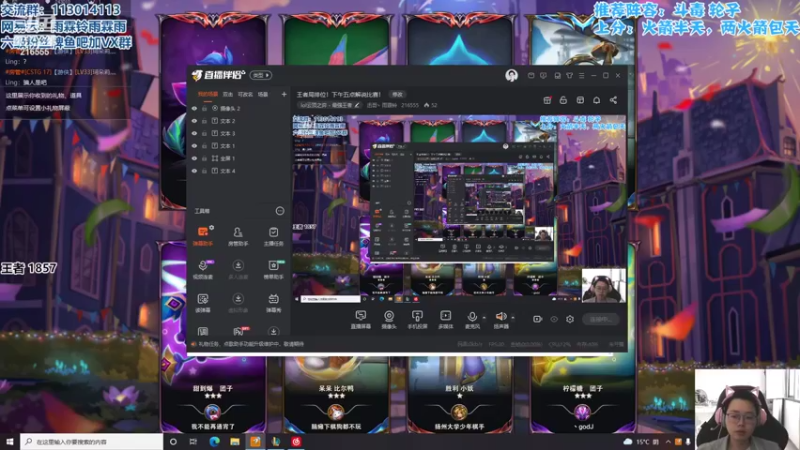Expand speaker volume arrow

click(513, 317)
